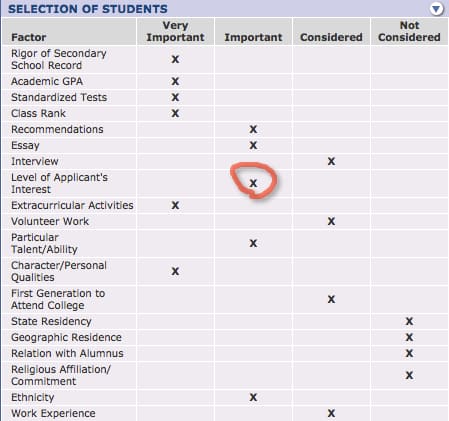Click the X mark for Work Experience

[x=331, y=413]
